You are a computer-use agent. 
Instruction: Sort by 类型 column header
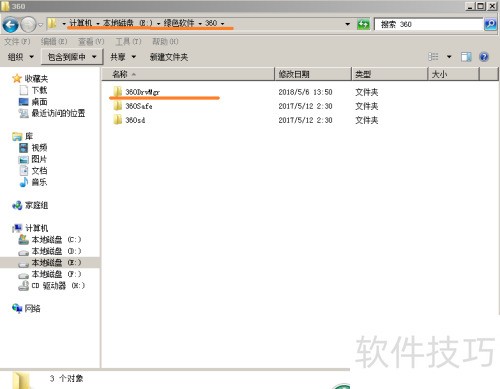click(390, 74)
